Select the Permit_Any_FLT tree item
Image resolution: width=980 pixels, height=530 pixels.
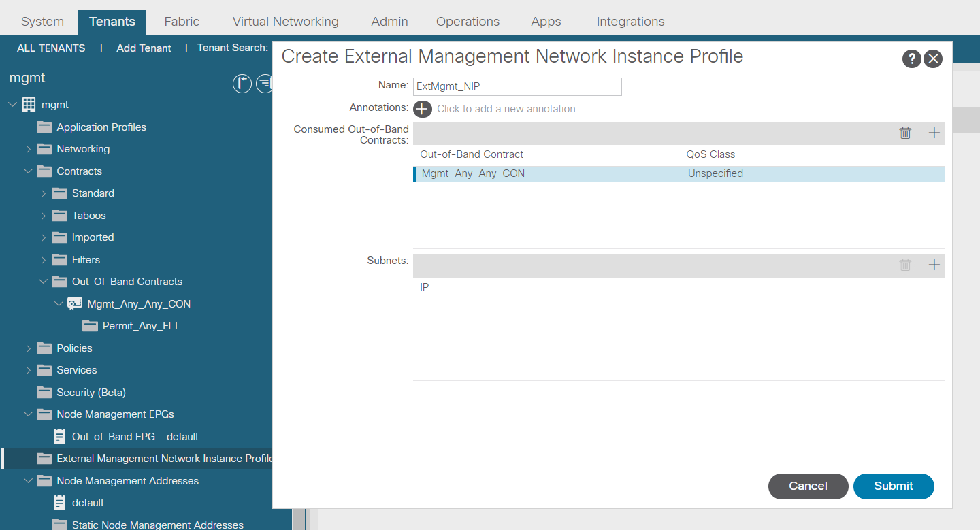141,326
